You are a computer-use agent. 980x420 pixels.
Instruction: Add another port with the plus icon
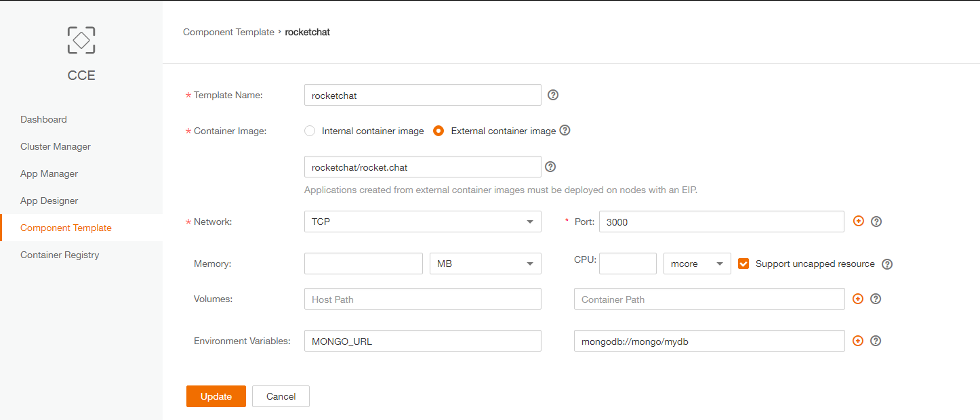pos(859,221)
